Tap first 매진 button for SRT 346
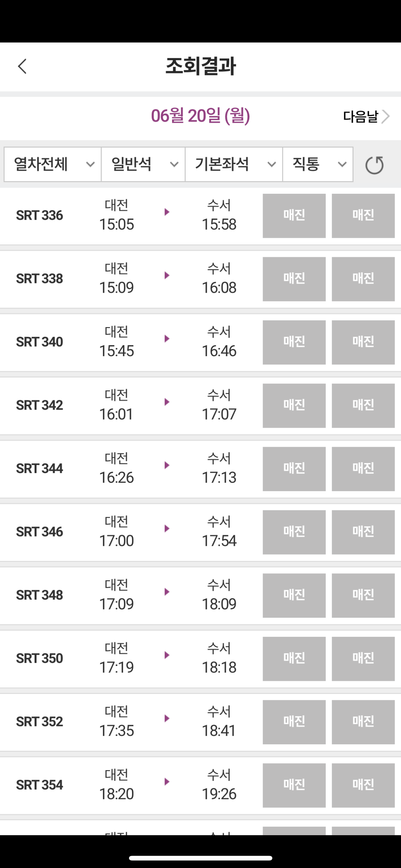 click(294, 532)
